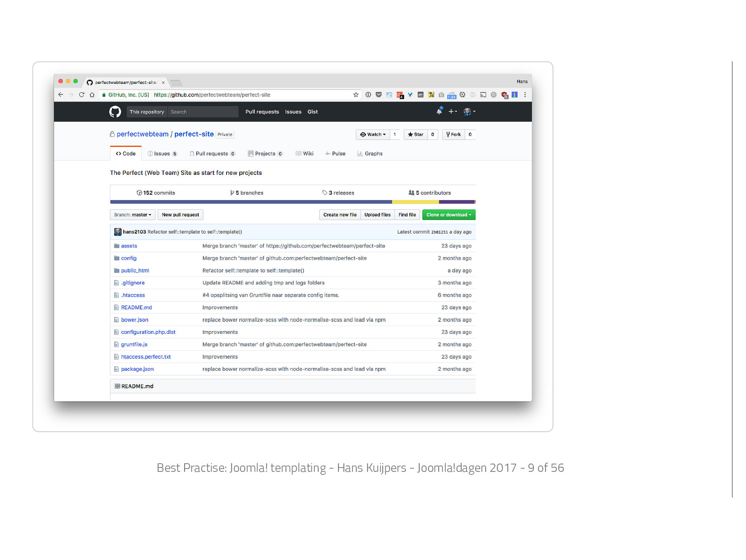This screenshot has width=746, height=560.
Task: Open htaccess.perfect.txt file
Action: click(x=146, y=357)
